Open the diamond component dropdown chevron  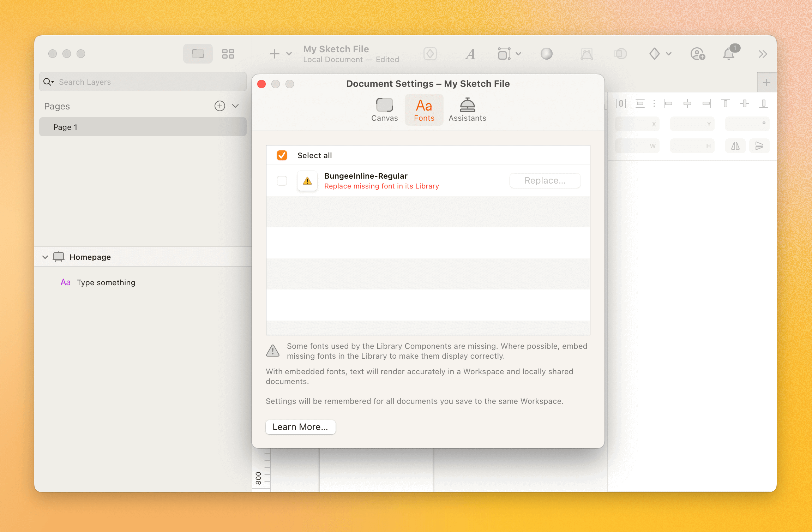click(x=669, y=54)
